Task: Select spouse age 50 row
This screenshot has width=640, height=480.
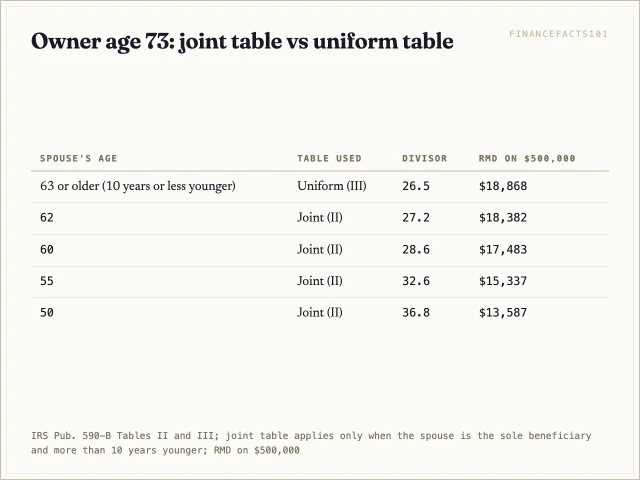Action: 320,313
